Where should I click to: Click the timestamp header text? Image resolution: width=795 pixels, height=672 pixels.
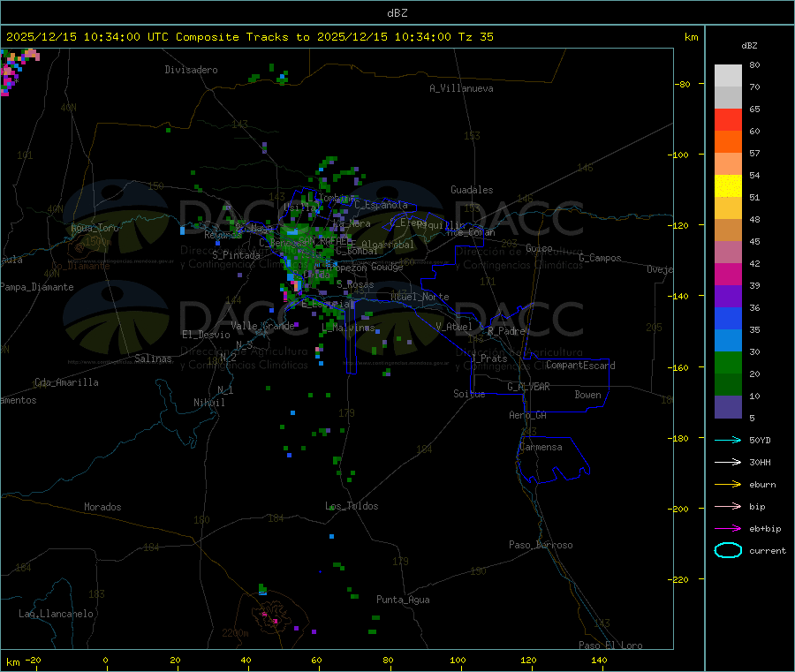pos(250,37)
